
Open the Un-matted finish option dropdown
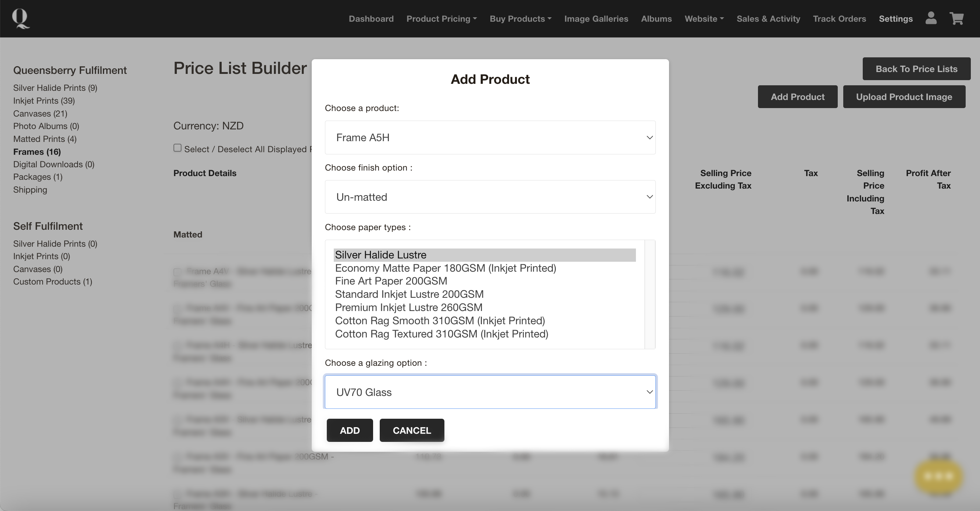point(490,197)
